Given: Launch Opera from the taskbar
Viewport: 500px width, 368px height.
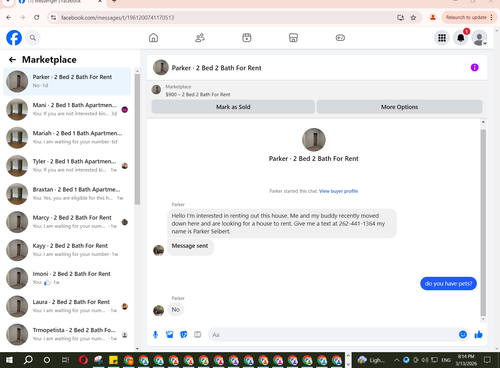Looking at the screenshot, I should 83,360.
